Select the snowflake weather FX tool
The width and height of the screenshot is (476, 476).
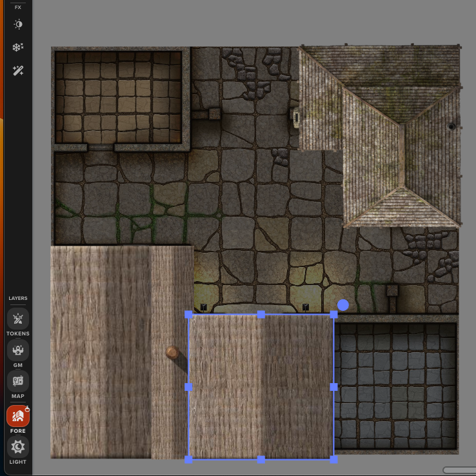[x=18, y=47]
